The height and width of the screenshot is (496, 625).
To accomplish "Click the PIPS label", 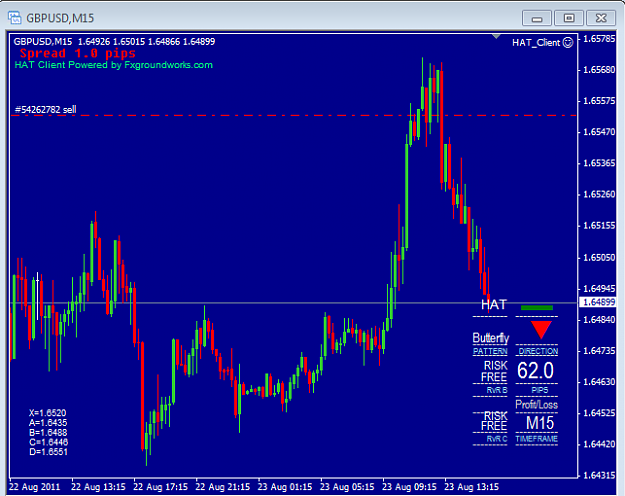I will click(540, 390).
